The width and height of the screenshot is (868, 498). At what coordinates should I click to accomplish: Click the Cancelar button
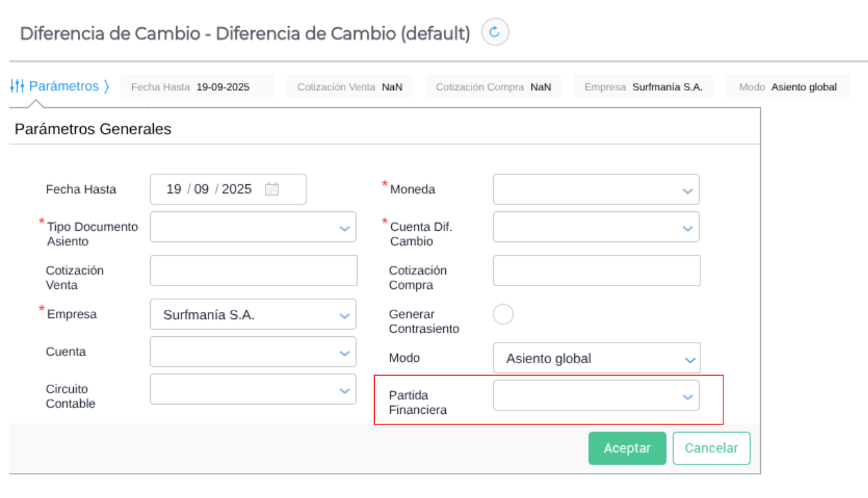tap(711, 448)
